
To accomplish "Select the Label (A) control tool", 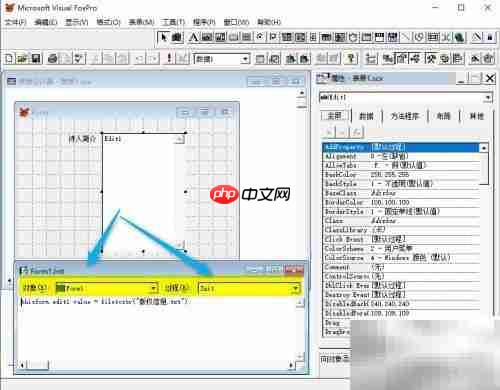I will [x=193, y=37].
